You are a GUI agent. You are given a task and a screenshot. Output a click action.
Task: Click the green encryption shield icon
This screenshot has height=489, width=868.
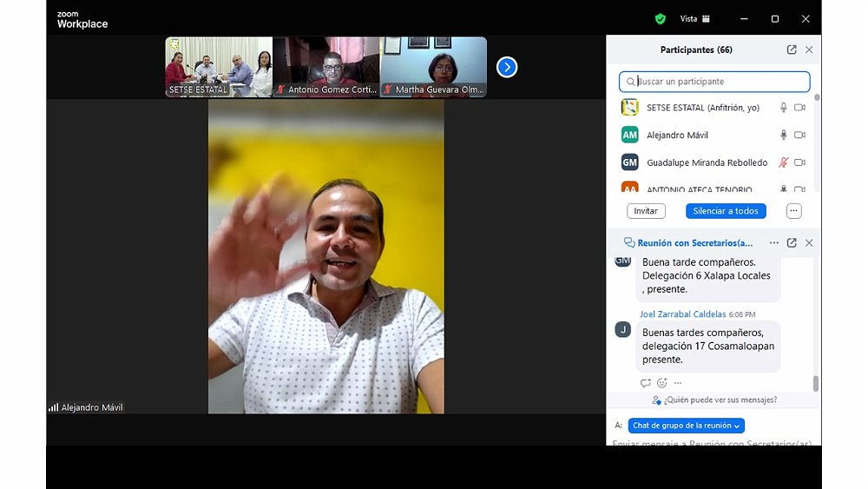click(x=661, y=18)
